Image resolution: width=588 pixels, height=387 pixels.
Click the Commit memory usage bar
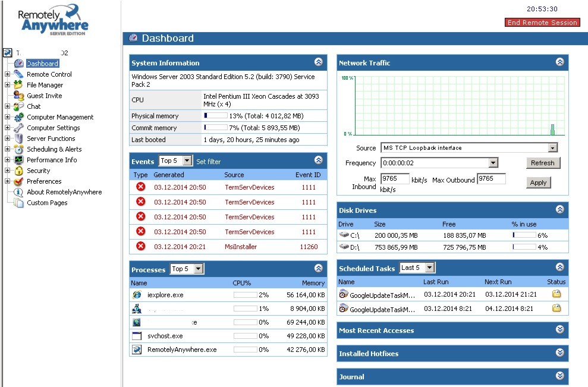[x=216, y=127]
